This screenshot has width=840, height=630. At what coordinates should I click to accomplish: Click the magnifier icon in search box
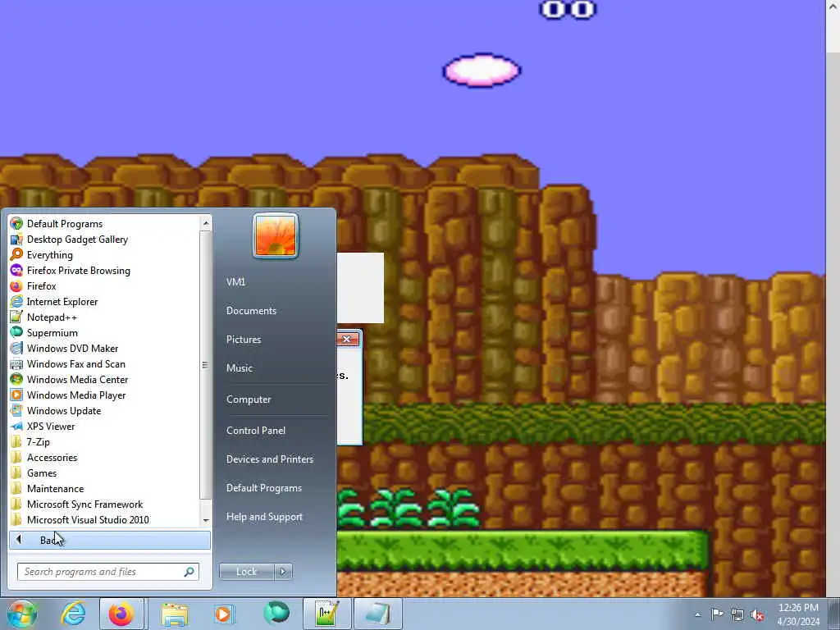coord(189,572)
